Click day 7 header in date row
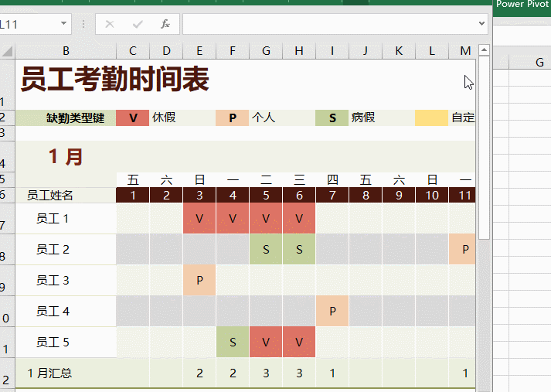This screenshot has width=551, height=392. pyautogui.click(x=332, y=195)
